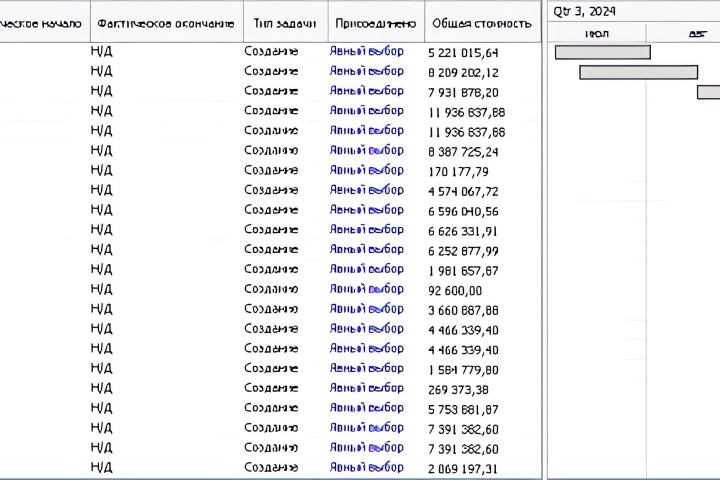Open Явный выбор link in row 8 209 202,12
This screenshot has width=720, height=480.
click(366, 71)
